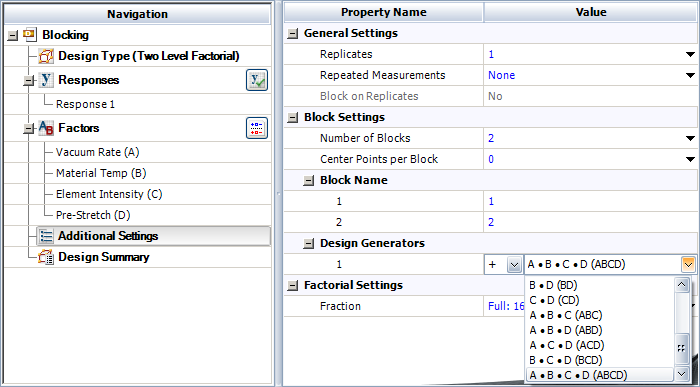Collapse the Responses node

point(29,81)
